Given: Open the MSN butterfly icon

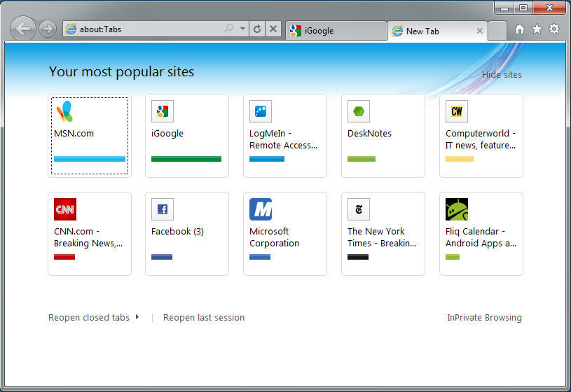Looking at the screenshot, I should click(65, 111).
